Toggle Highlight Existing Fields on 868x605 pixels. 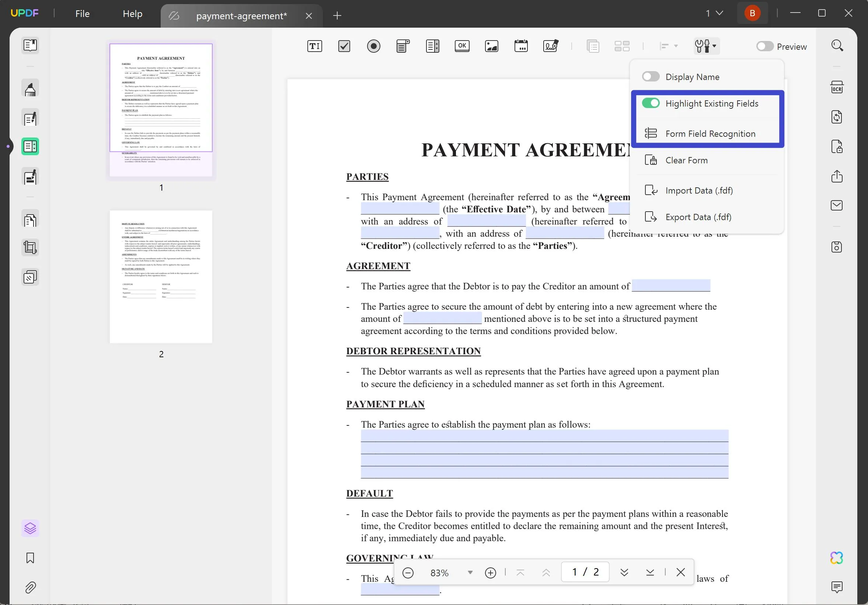point(651,103)
